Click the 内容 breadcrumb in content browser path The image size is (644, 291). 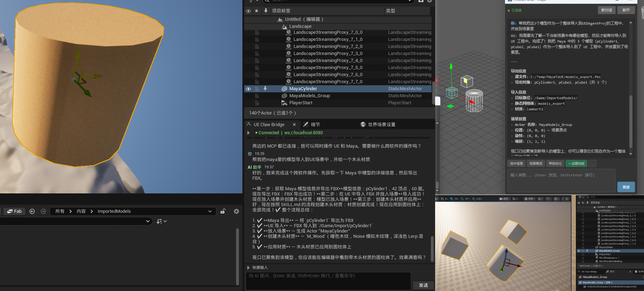click(x=81, y=211)
